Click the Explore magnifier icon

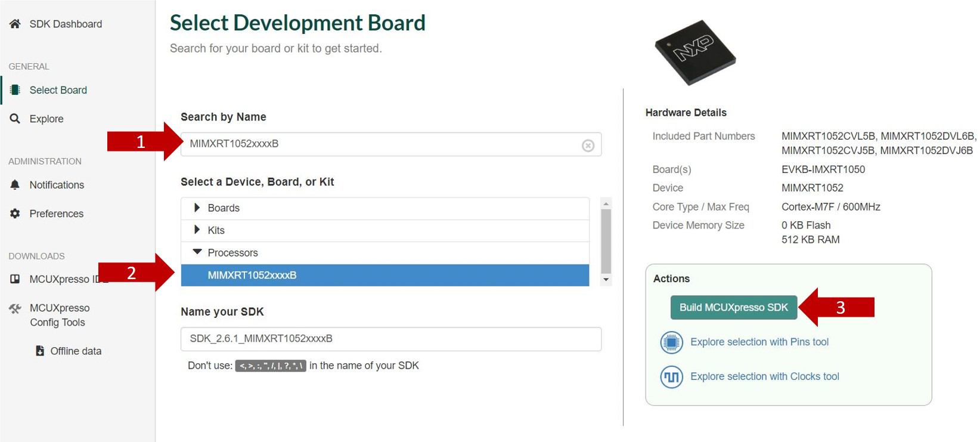[15, 119]
